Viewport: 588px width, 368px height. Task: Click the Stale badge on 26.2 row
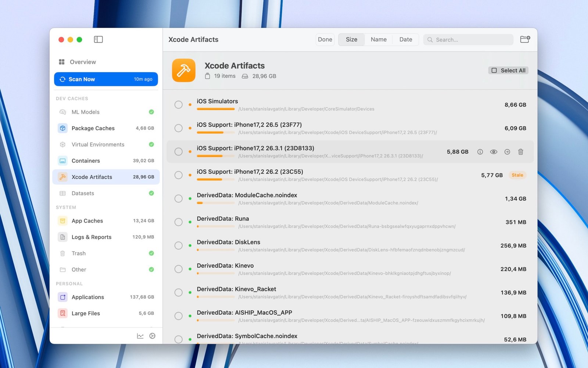click(517, 175)
